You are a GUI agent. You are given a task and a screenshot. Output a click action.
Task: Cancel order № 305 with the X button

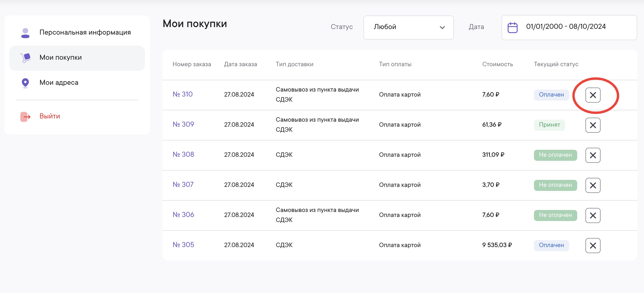[x=593, y=246]
